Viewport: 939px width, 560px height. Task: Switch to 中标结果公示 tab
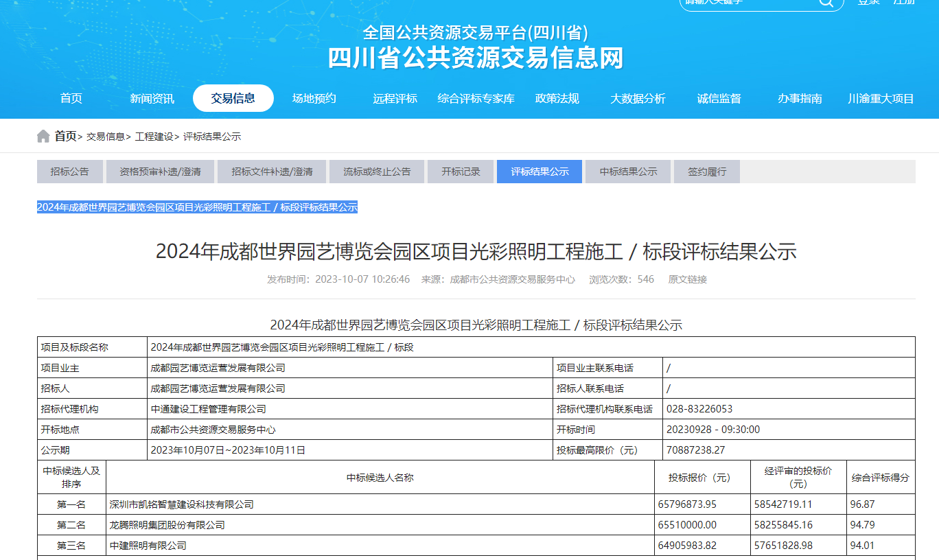(x=628, y=172)
